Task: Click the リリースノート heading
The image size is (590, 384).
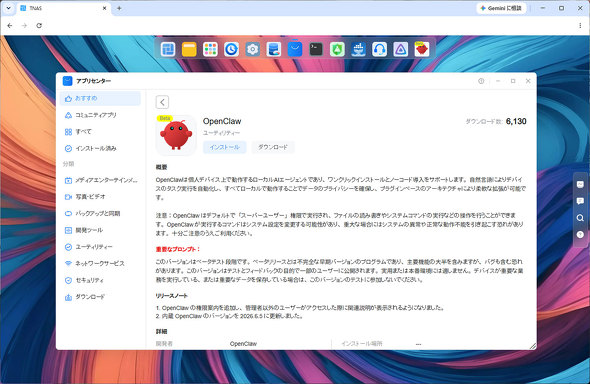Action: click(x=172, y=296)
